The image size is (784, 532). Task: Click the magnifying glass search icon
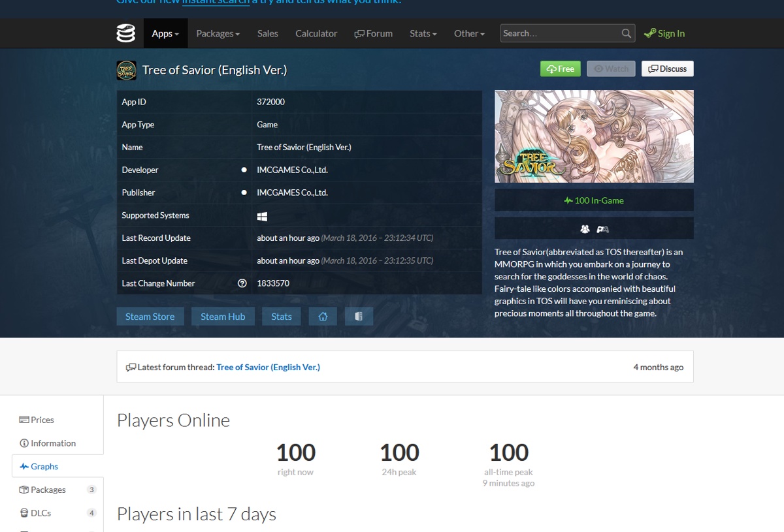pos(627,33)
